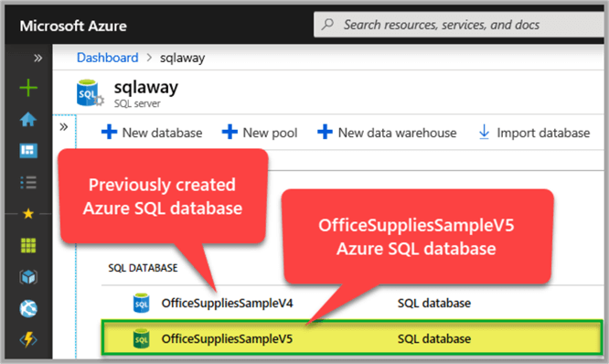This screenshot has width=609, height=364.
Task: Open the OfficeSuppliesSampleV4 database row
Action: tap(352, 303)
